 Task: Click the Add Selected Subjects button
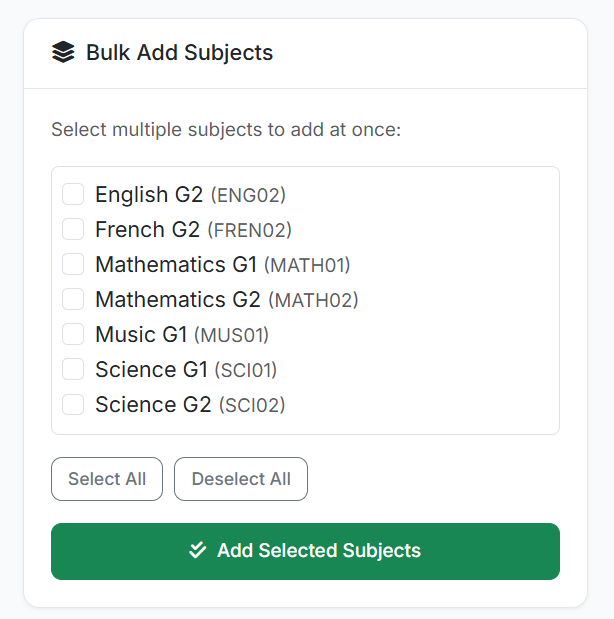pos(305,551)
